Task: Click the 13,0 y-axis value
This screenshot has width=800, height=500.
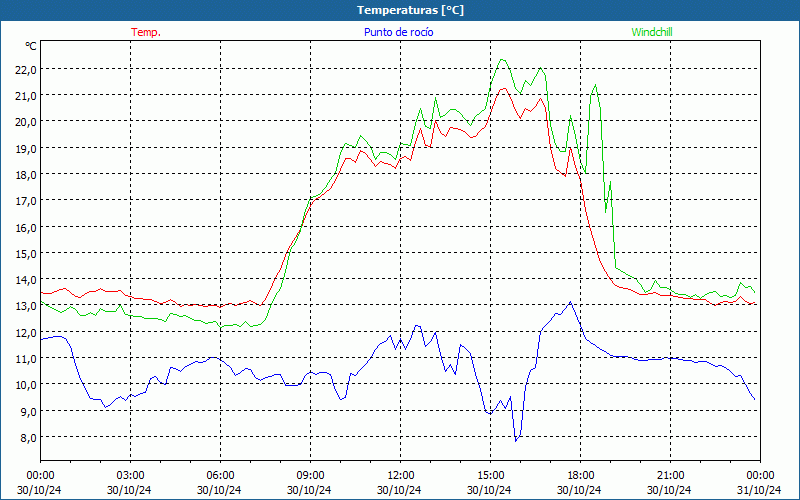Action: [x=26, y=306]
